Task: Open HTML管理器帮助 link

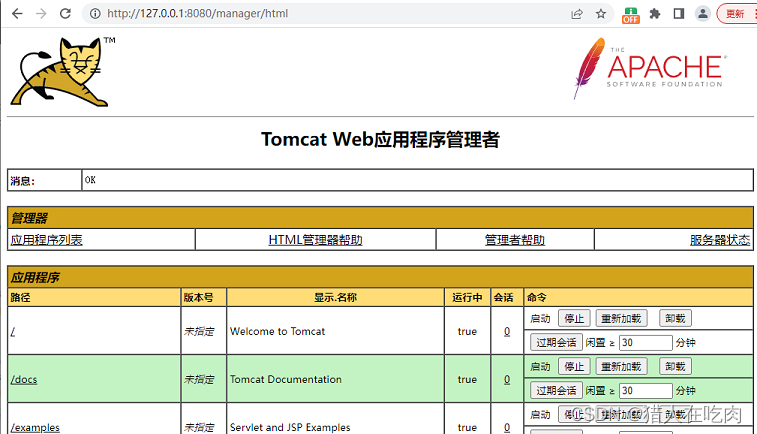Action: tap(315, 240)
